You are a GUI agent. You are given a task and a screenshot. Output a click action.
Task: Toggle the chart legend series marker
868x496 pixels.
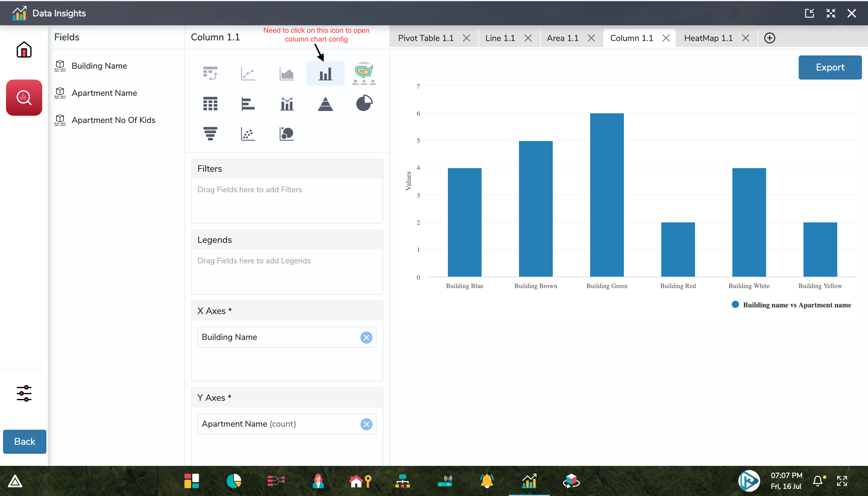[735, 305]
